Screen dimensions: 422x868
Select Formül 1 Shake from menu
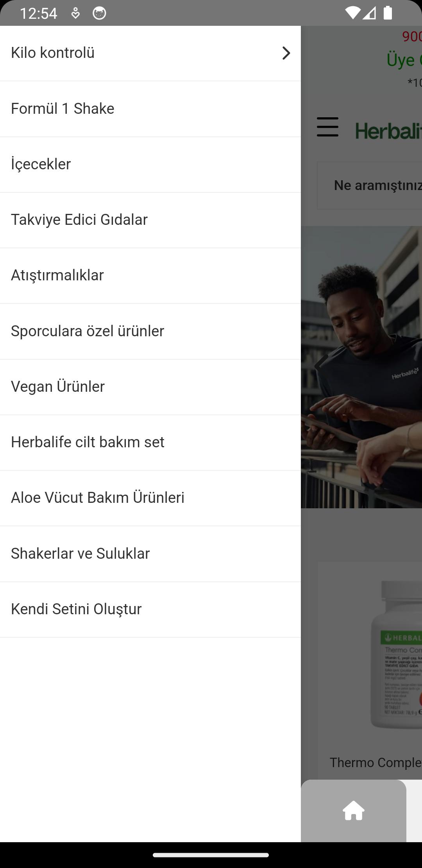click(x=150, y=109)
